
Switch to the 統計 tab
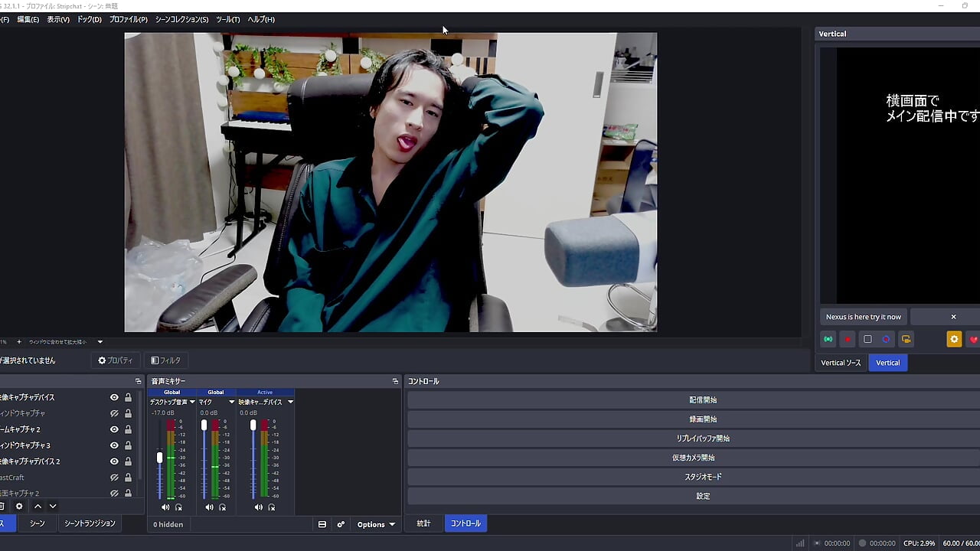coord(423,523)
